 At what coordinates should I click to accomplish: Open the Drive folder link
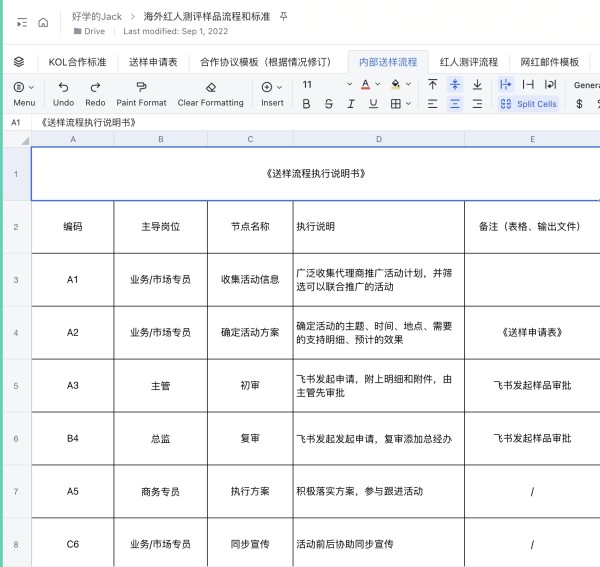point(90,31)
